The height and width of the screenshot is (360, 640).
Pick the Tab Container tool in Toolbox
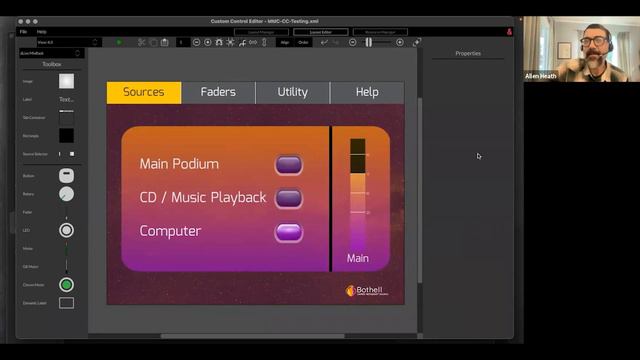67,118
